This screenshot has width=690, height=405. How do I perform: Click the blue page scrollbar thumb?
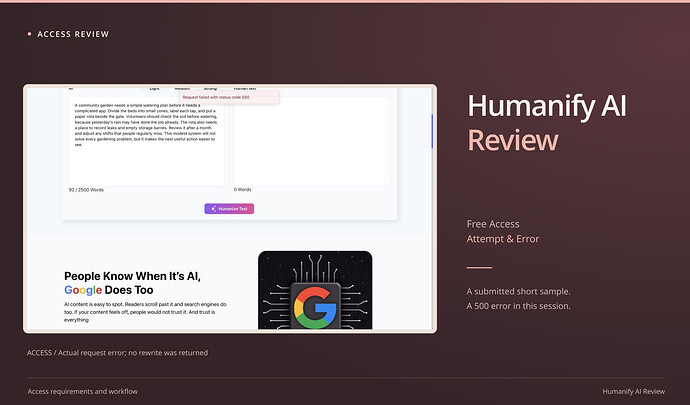point(432,131)
